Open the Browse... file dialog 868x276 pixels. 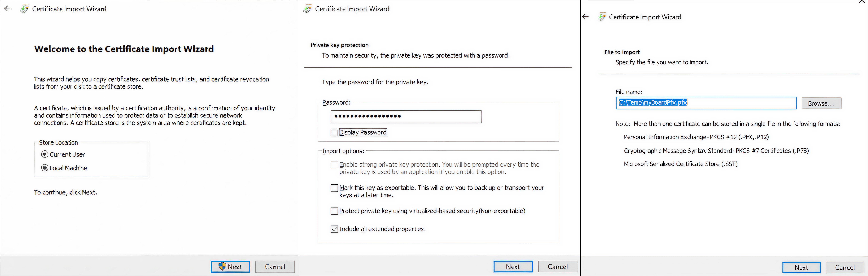tap(821, 103)
